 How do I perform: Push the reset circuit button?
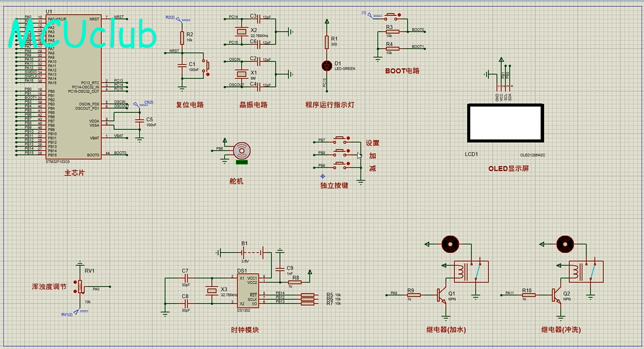click(x=206, y=65)
